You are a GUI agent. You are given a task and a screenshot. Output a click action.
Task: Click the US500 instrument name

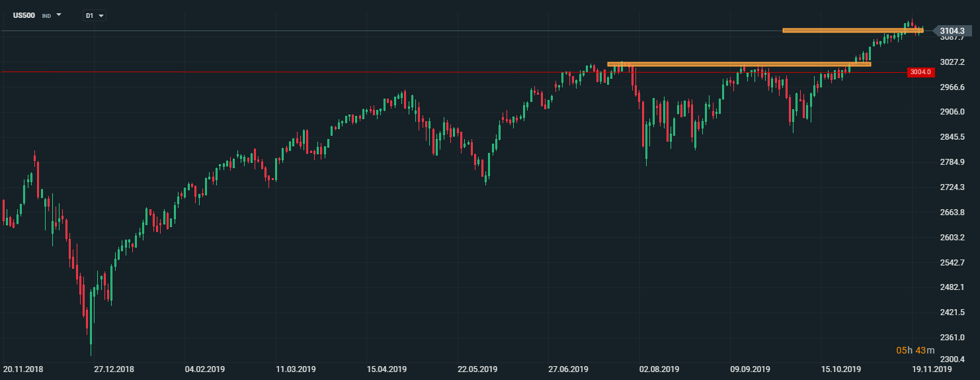24,15
